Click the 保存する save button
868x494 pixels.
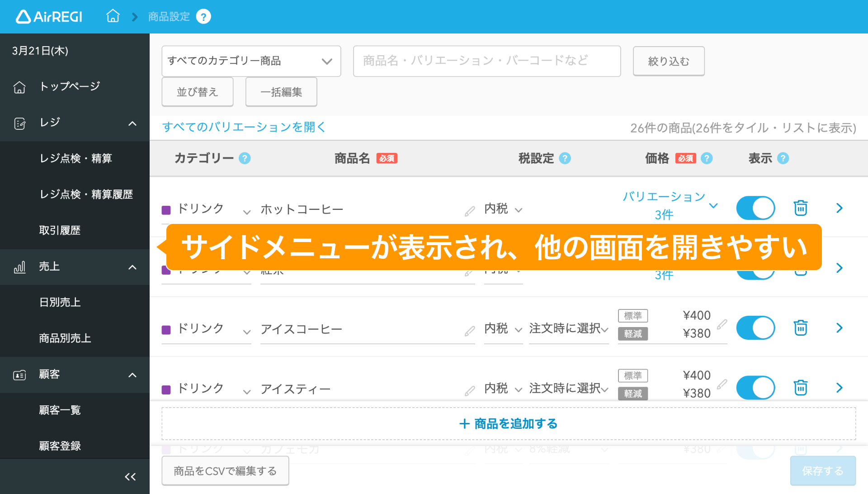tap(823, 471)
